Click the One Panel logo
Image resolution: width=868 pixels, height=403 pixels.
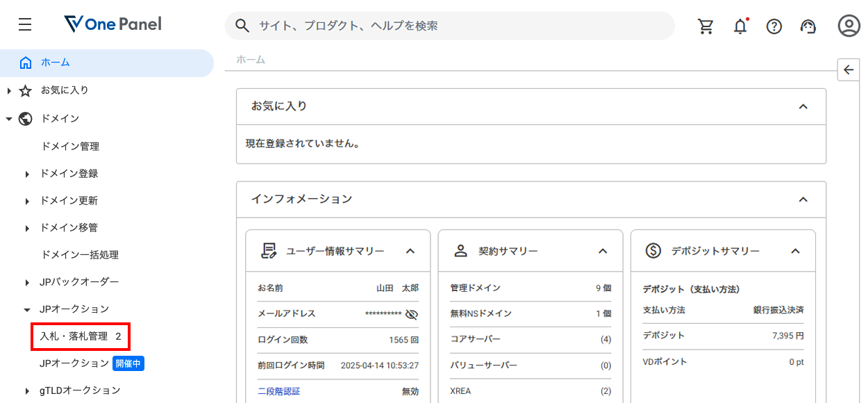click(112, 24)
